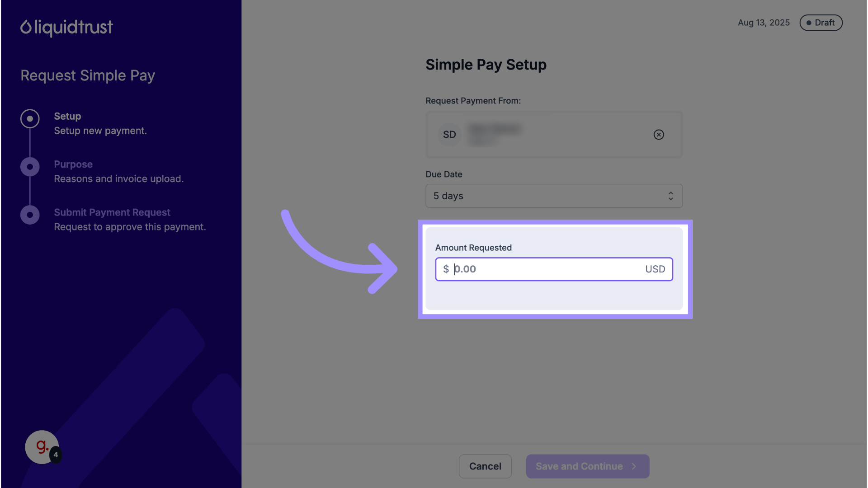
Task: Click the dollar sign in amount field
Action: tap(446, 269)
